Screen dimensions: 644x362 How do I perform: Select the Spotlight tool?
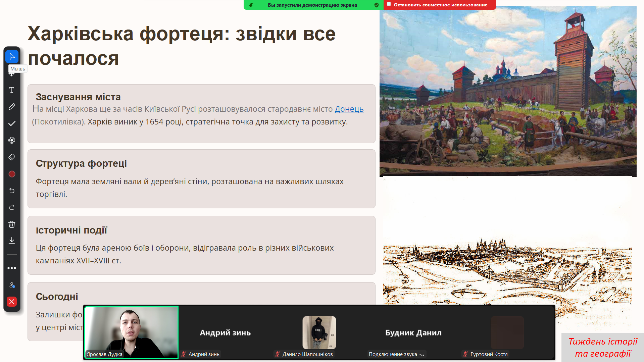pos(12,140)
